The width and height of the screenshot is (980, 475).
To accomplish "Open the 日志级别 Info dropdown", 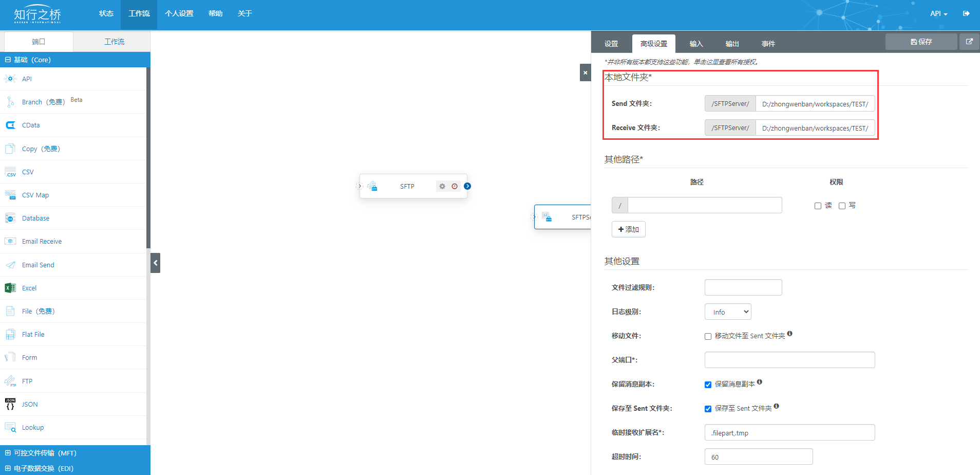I will [x=728, y=312].
